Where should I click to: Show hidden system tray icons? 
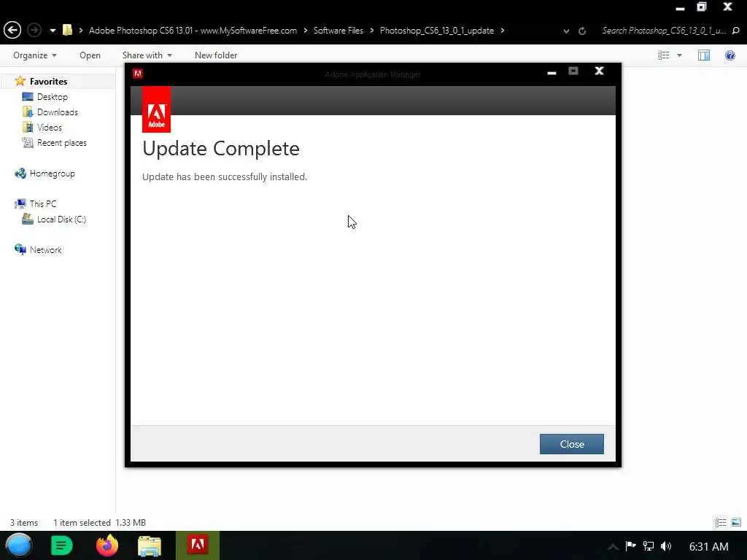click(613, 547)
